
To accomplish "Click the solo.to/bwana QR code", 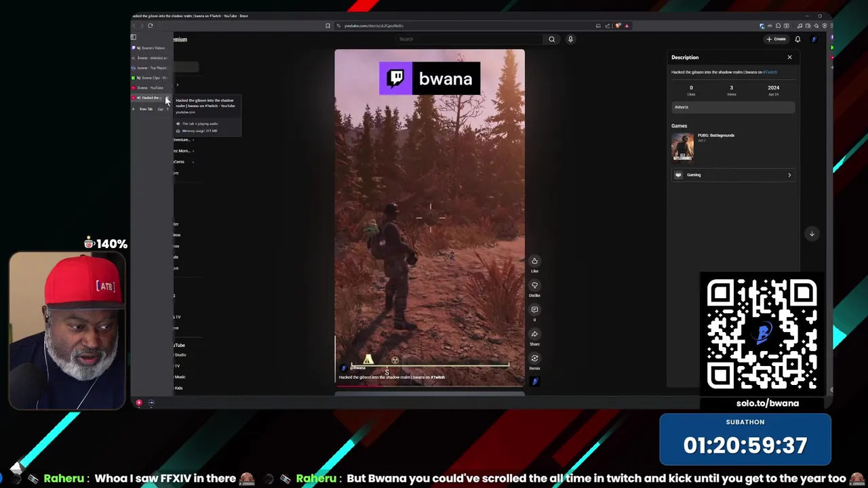I will 762,335.
